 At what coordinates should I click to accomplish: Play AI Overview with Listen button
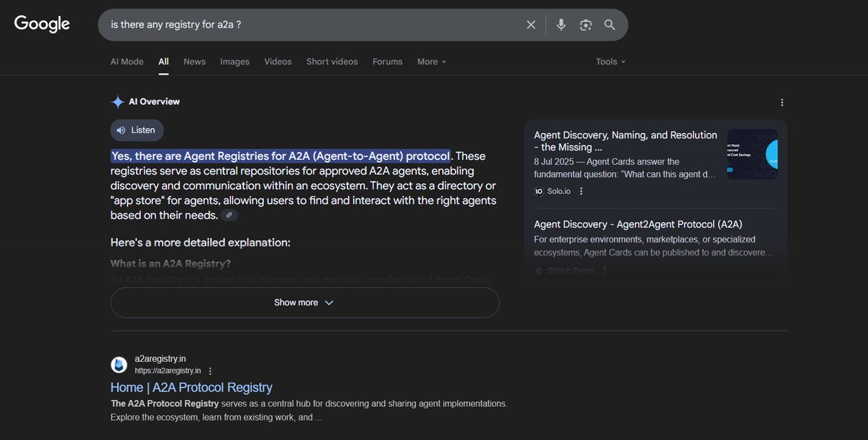[137, 130]
